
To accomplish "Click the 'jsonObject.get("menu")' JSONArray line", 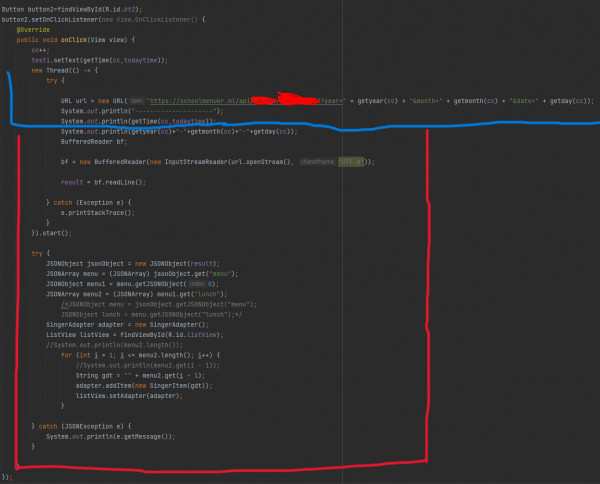I will [x=142, y=274].
